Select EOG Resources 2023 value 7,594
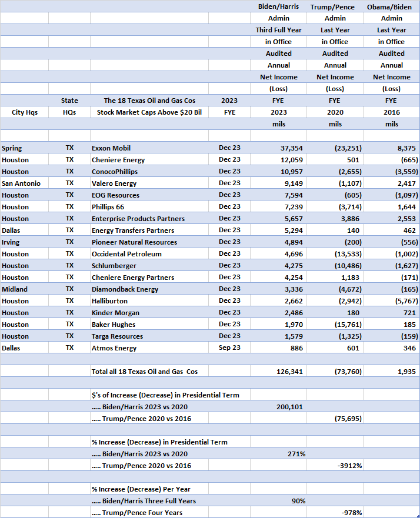 coord(278,195)
